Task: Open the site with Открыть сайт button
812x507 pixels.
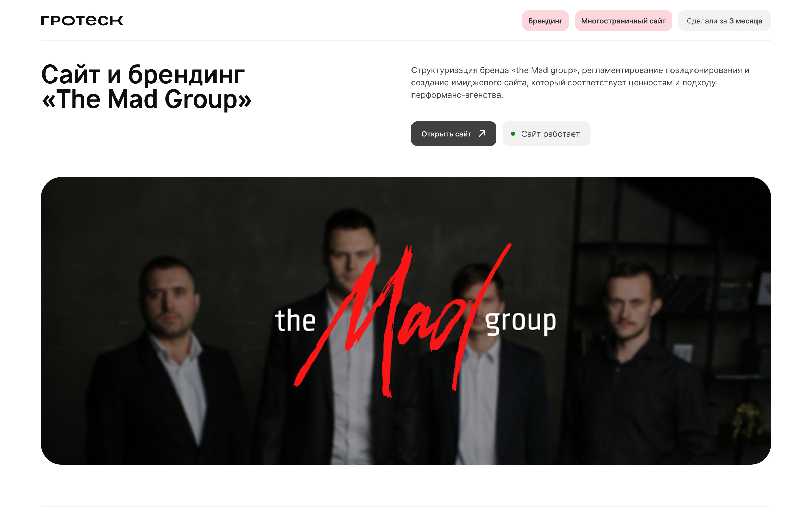Action: 454,134
